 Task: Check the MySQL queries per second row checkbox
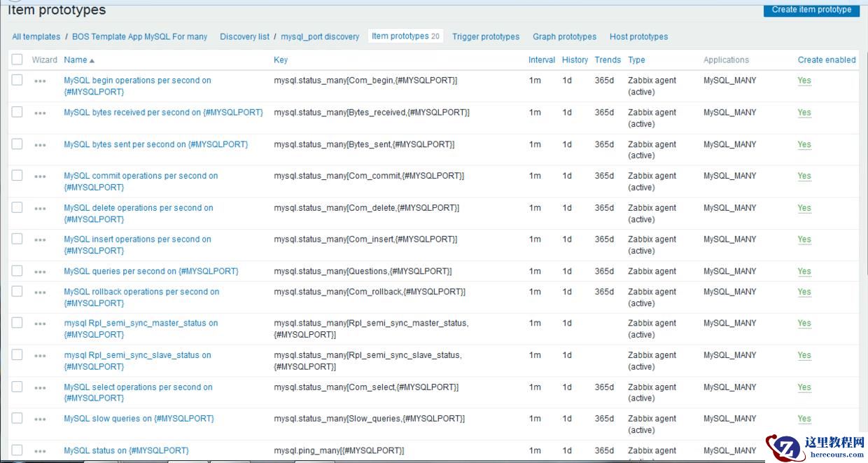[x=17, y=270]
